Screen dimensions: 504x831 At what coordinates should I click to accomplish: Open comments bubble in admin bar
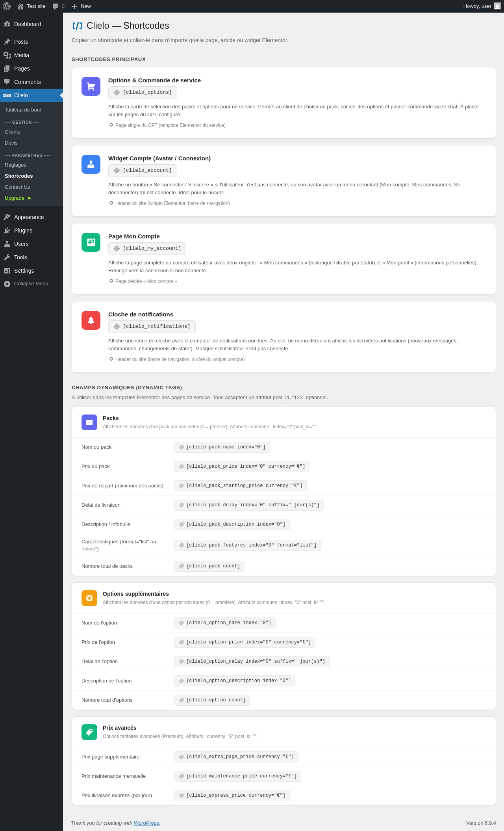pyautogui.click(x=58, y=6)
